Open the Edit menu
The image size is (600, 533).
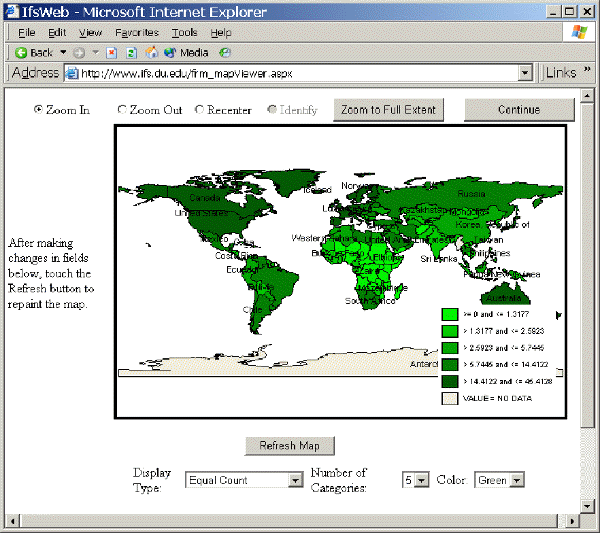click(57, 33)
